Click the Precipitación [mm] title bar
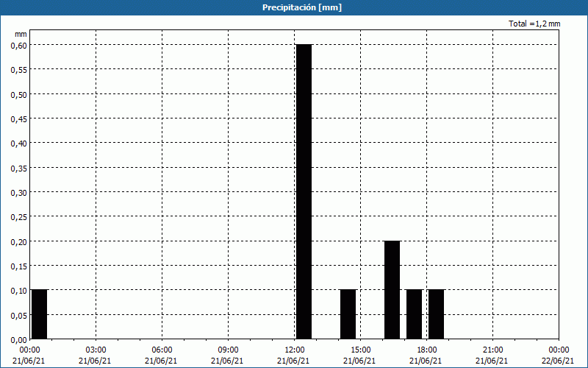 (294, 7)
